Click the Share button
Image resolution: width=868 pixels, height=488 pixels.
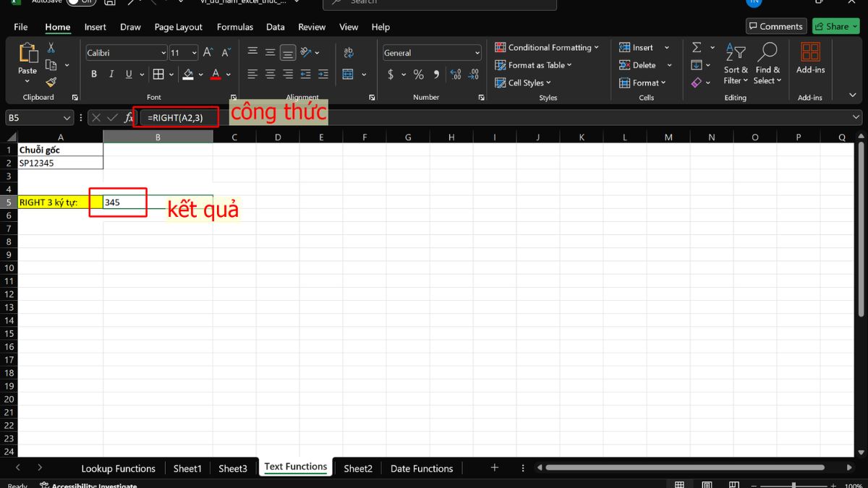click(x=835, y=27)
